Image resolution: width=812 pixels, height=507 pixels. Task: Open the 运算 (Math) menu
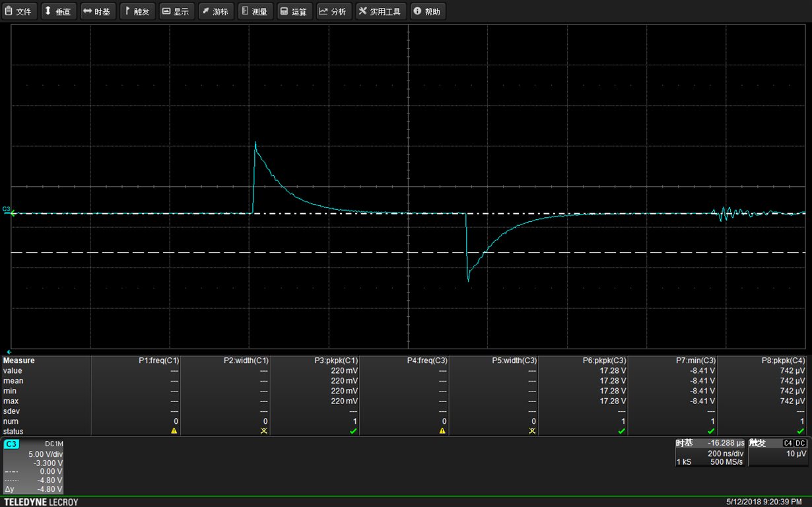click(294, 11)
